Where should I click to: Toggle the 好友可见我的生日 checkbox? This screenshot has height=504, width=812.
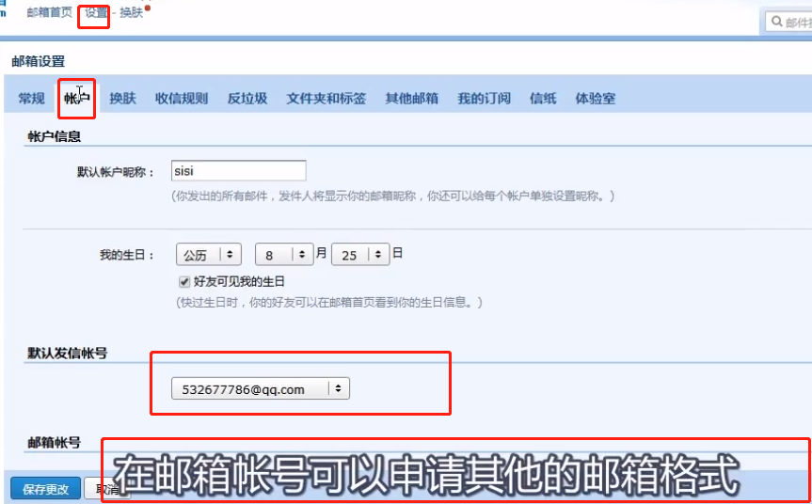183,282
